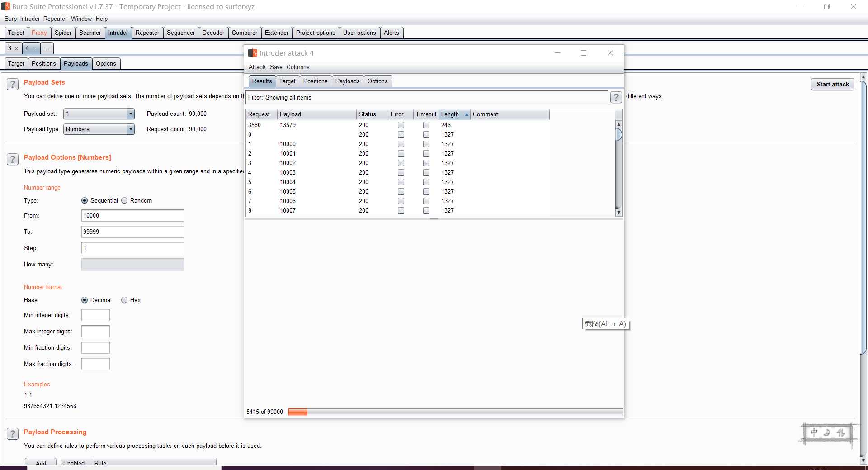Open Save menu in attack window
The image size is (868, 470).
276,67
